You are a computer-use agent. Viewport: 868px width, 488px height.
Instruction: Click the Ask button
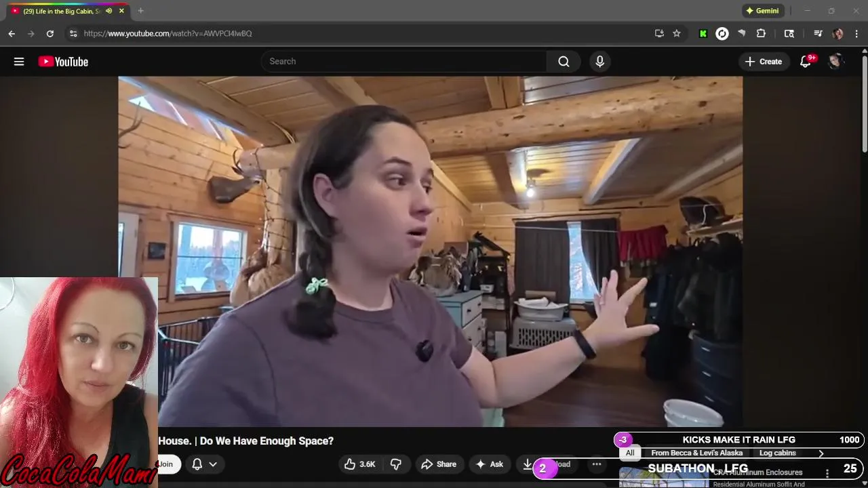coord(489,464)
